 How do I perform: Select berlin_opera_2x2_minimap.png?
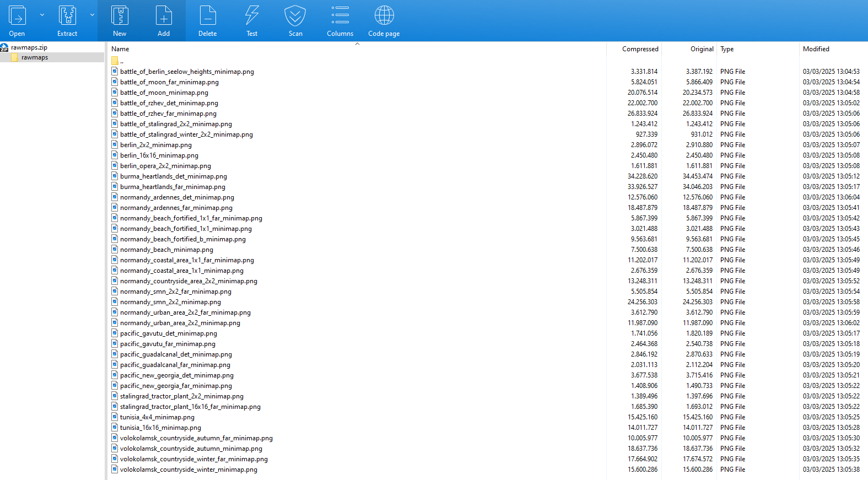pyautogui.click(x=165, y=166)
